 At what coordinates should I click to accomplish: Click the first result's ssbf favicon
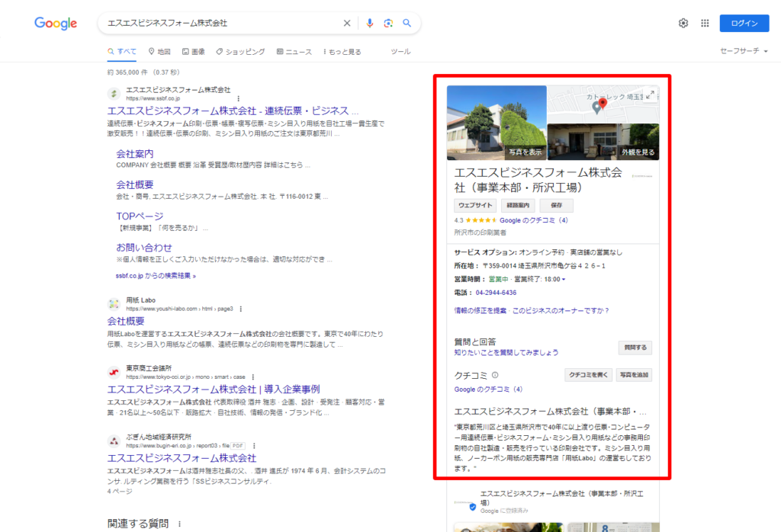(x=114, y=93)
